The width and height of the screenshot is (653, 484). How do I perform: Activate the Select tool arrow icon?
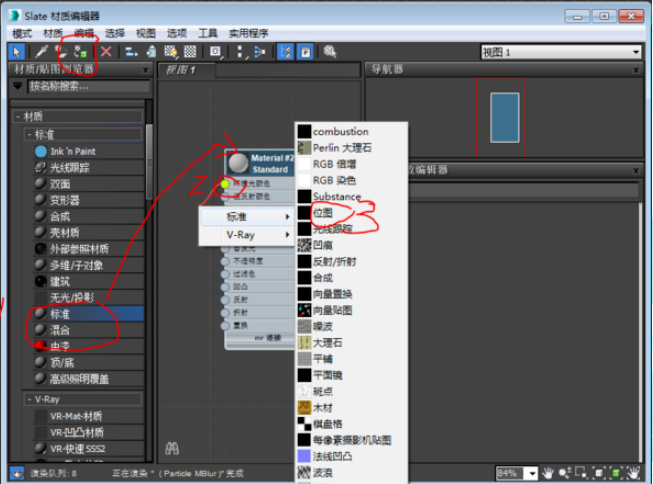click(x=17, y=52)
